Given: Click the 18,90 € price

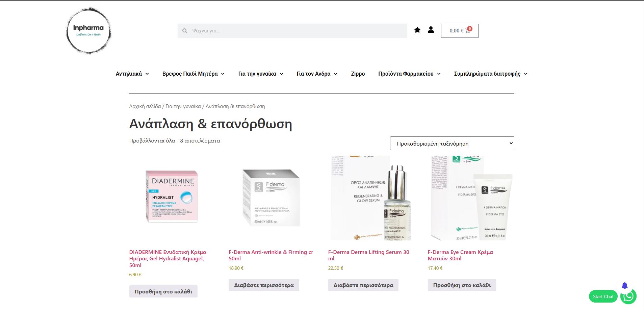Looking at the screenshot, I should [x=236, y=268].
